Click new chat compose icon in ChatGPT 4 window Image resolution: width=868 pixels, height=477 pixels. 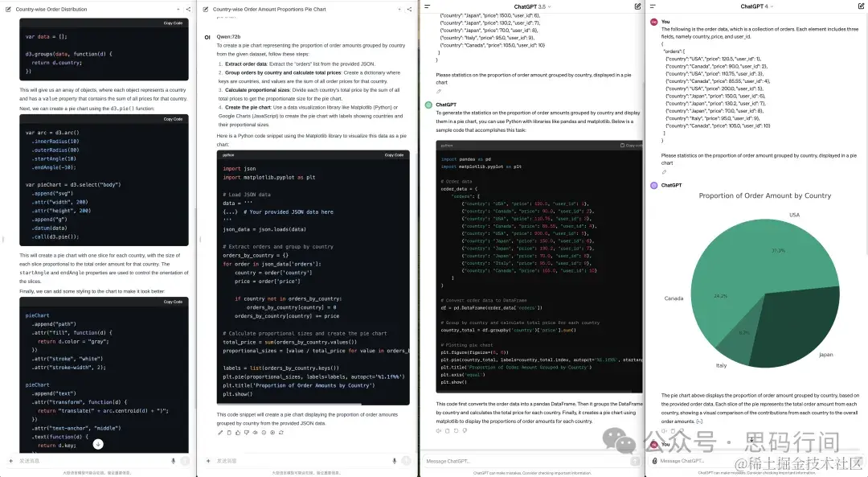[x=861, y=6]
